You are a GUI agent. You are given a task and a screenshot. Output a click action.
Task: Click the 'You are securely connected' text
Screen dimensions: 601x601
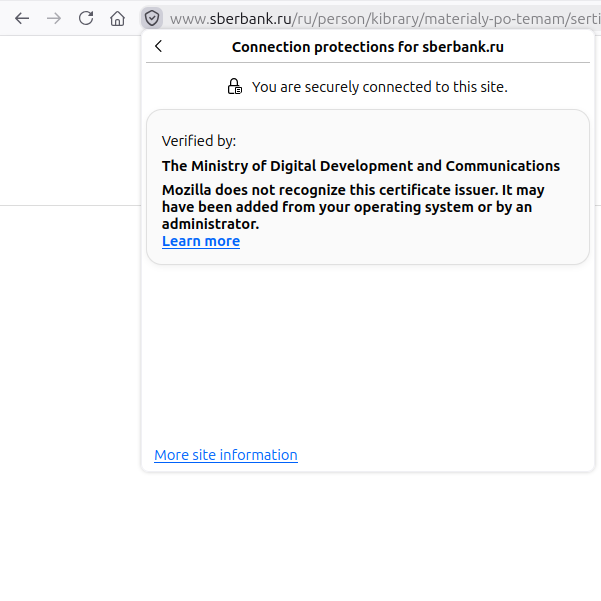pos(379,87)
